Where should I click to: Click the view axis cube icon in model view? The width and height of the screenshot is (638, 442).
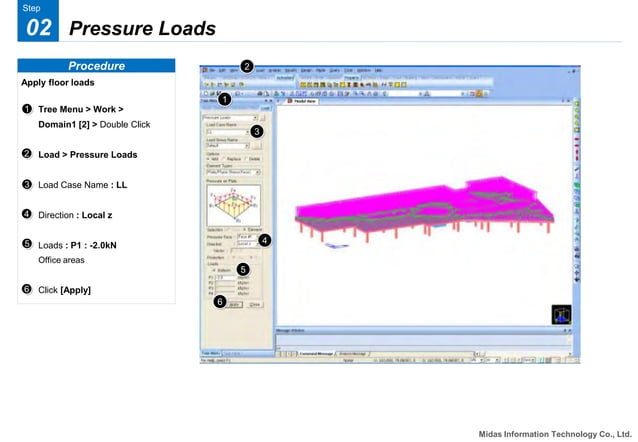coord(562,314)
